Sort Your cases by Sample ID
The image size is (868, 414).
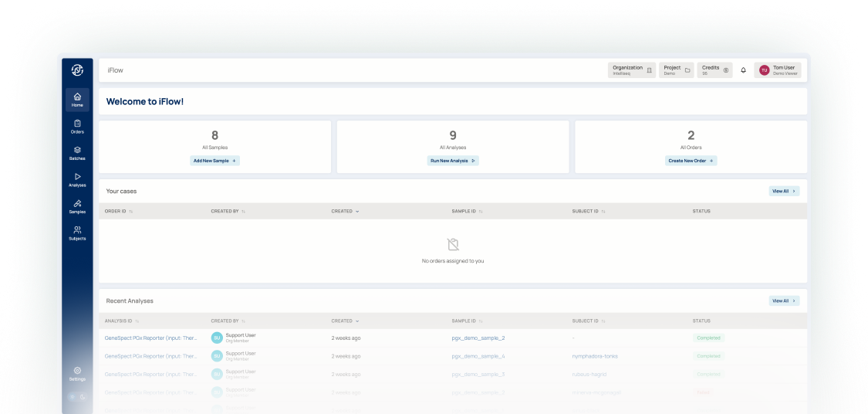468,211
